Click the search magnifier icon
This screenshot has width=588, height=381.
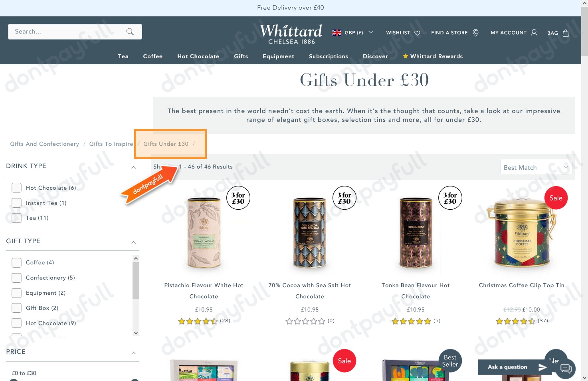pyautogui.click(x=130, y=32)
